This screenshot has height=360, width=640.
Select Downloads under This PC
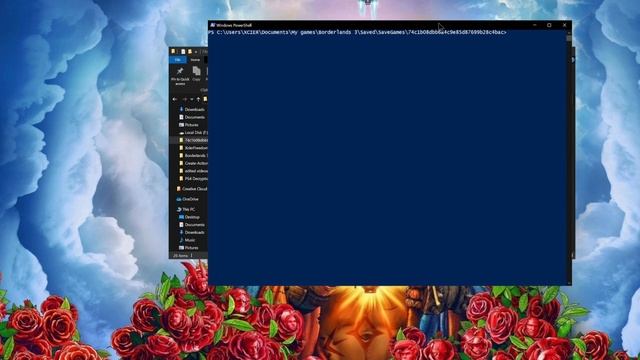click(x=192, y=233)
